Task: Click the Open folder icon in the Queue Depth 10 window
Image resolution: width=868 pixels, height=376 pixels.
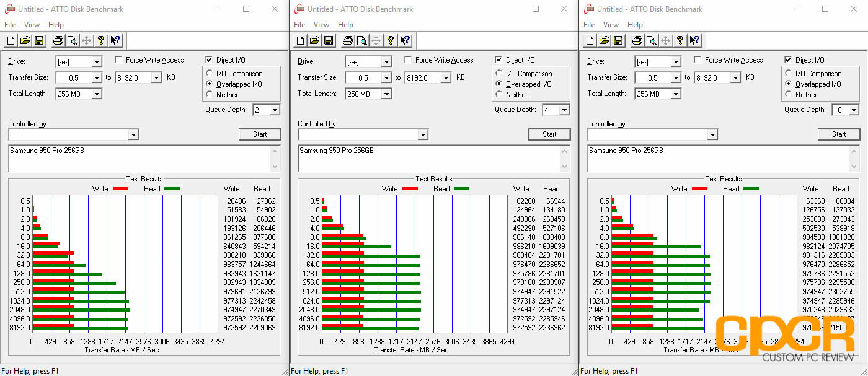Action: click(x=604, y=41)
